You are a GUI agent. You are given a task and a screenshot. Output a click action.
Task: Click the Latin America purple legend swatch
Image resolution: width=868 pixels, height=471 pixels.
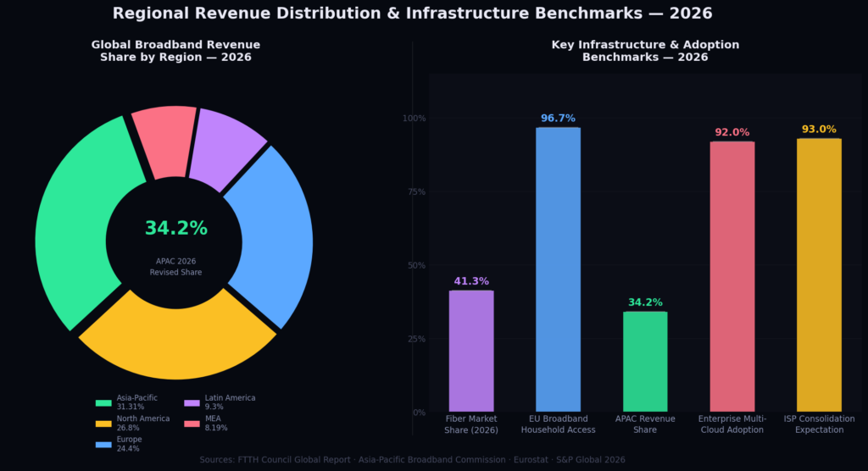coord(192,403)
